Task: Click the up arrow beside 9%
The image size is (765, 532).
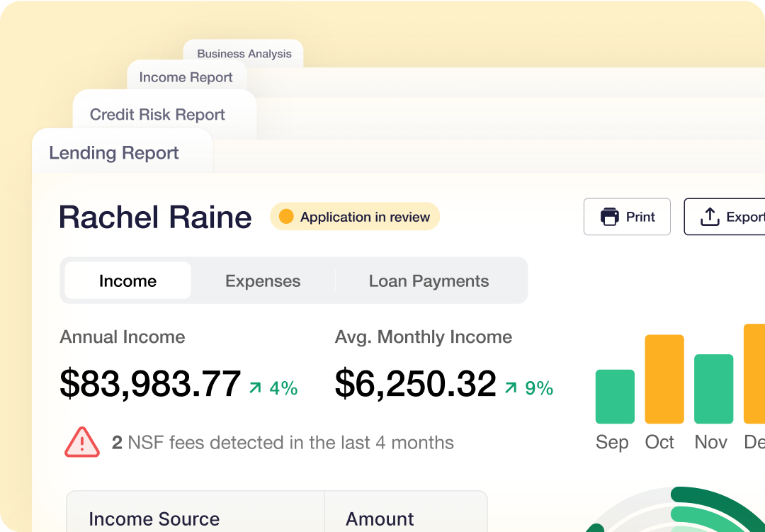Action: coord(511,388)
